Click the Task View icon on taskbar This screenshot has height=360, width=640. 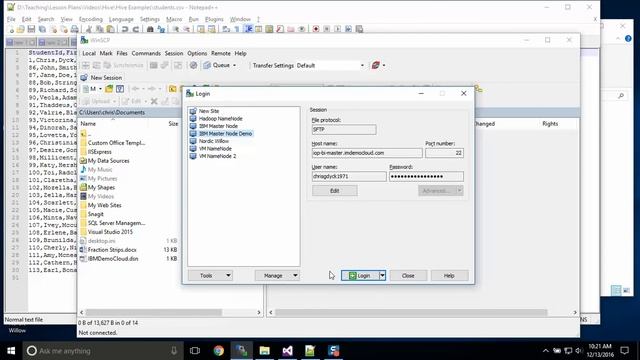195,351
